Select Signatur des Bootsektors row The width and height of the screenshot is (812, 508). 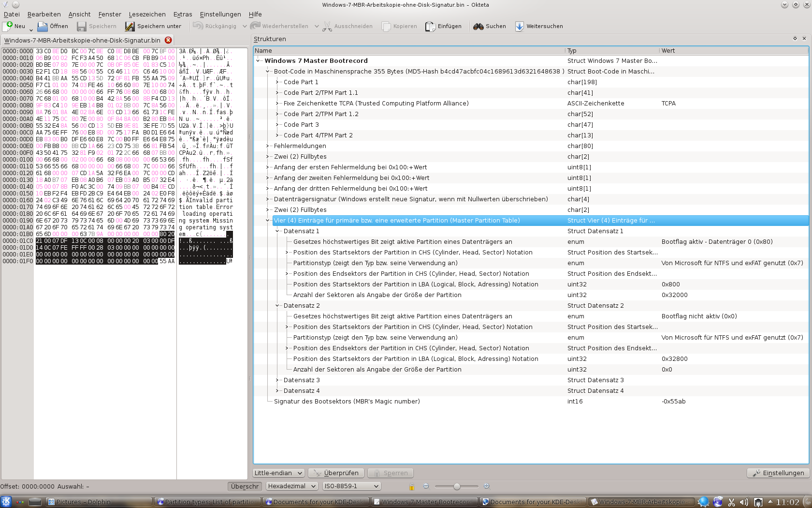pyautogui.click(x=531, y=402)
